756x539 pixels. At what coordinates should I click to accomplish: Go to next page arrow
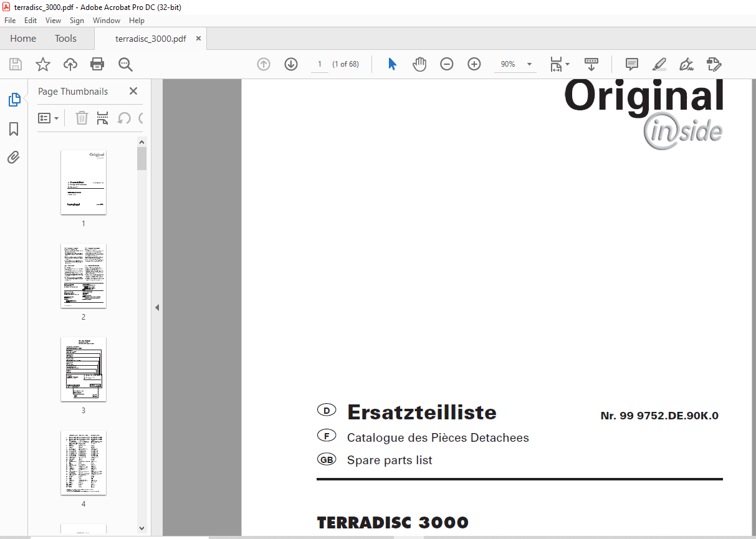click(x=291, y=64)
